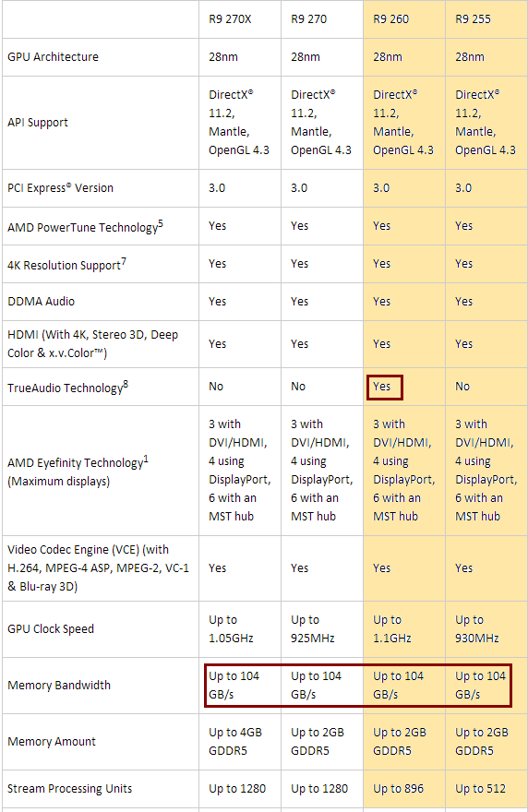Image resolution: width=528 pixels, height=812 pixels.
Task: Click the GPU Architecture row label
Action: tap(53, 57)
